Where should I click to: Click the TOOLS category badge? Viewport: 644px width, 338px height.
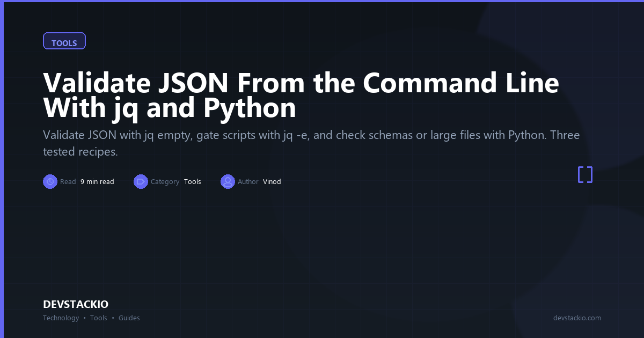[x=64, y=41]
